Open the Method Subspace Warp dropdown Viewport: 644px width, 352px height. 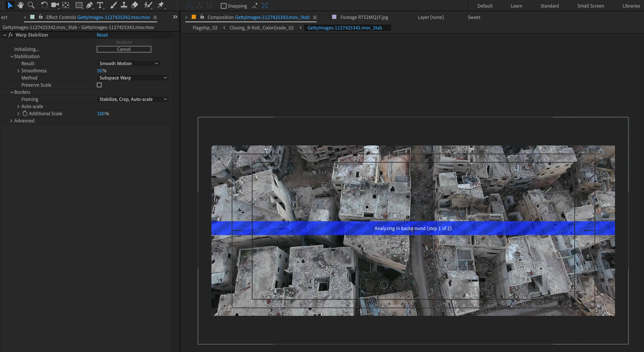tap(133, 78)
